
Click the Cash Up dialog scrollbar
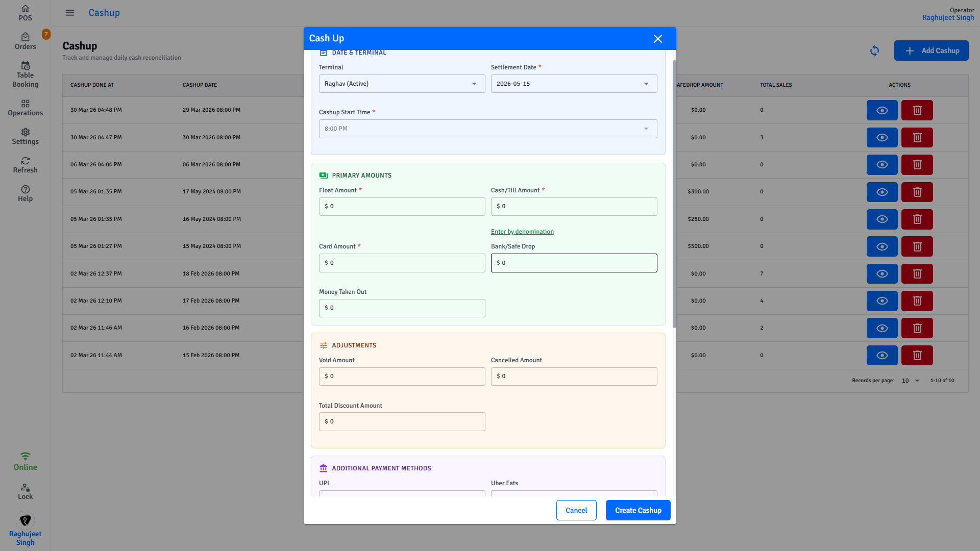(674, 194)
